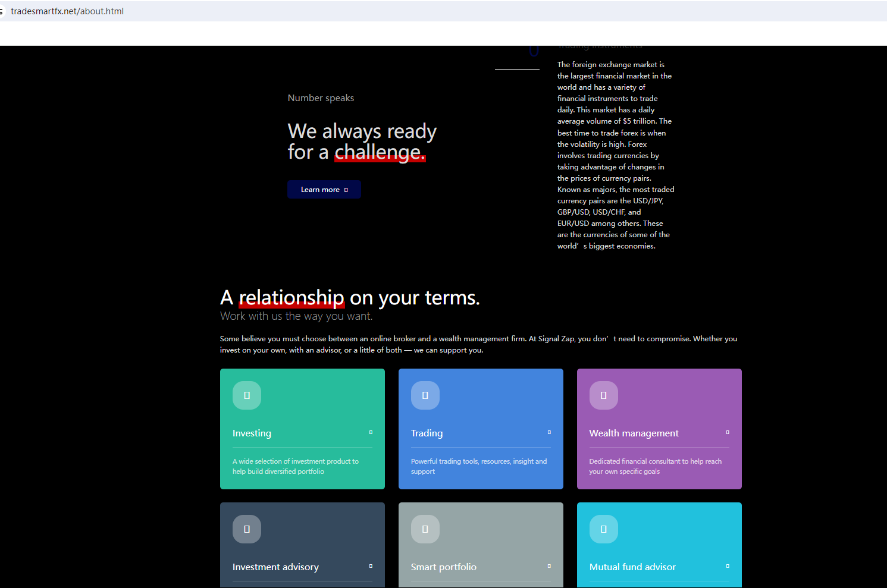The width and height of the screenshot is (887, 588).
Task: Click the 'Powerful trading tools, resources' description
Action: click(x=479, y=466)
